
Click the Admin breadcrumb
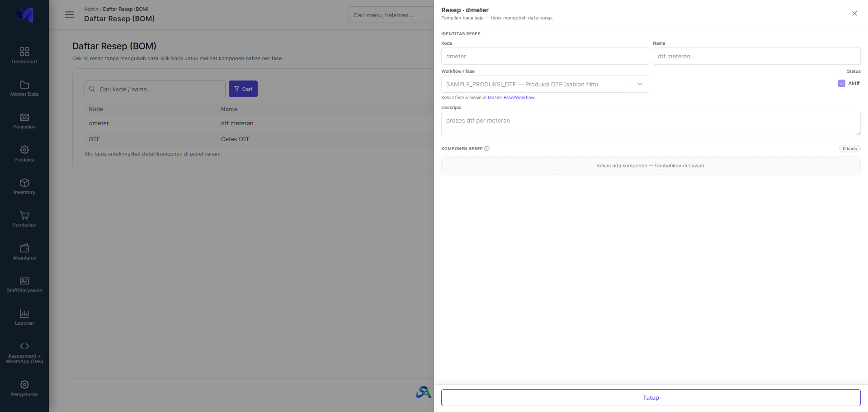[x=91, y=9]
